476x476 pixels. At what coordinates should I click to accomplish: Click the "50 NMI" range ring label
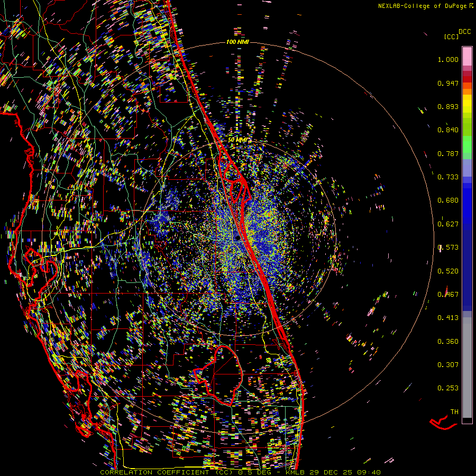tap(238, 140)
